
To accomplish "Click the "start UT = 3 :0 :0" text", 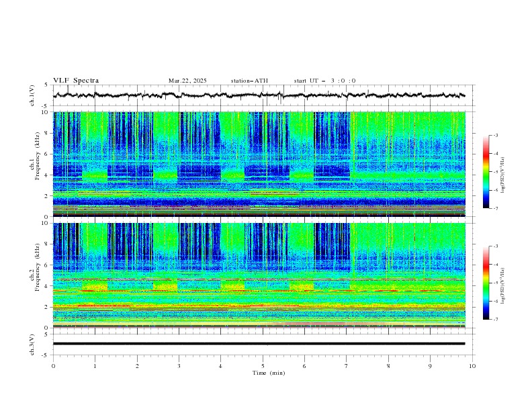I will 324,81.
